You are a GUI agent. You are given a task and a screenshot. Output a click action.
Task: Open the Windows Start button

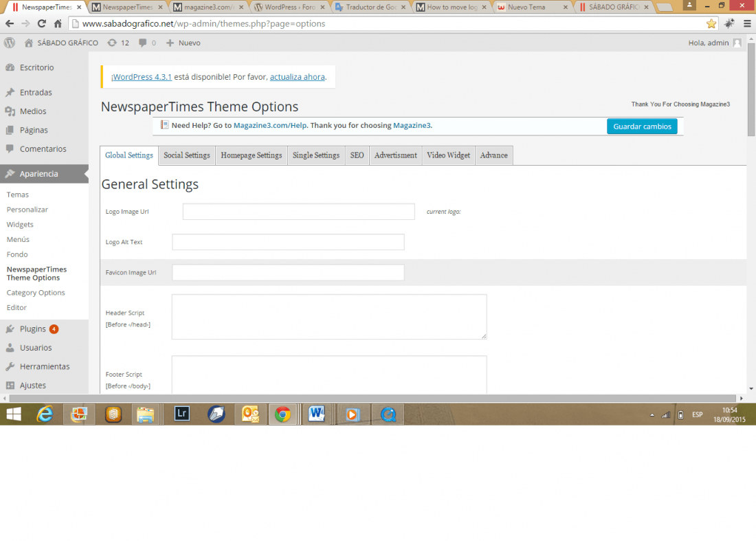click(x=14, y=414)
